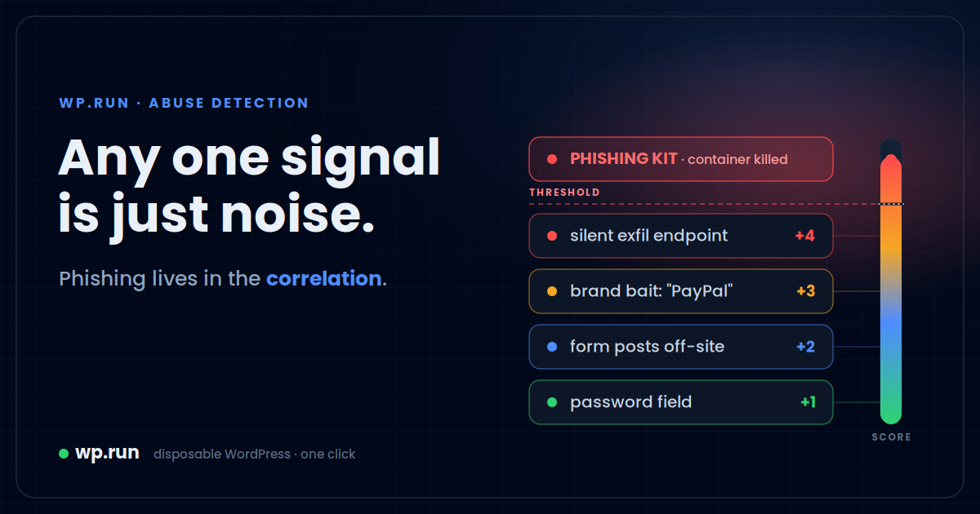Click the green dot next to wp.run logo
Viewport: 980px width, 514px height.
(x=64, y=454)
